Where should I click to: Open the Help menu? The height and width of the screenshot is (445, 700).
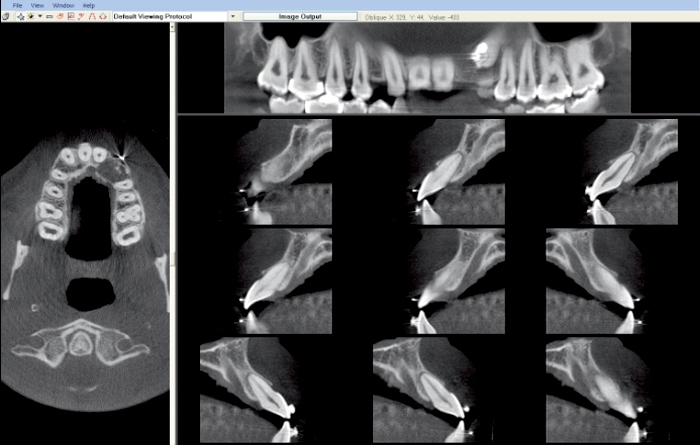click(x=89, y=5)
